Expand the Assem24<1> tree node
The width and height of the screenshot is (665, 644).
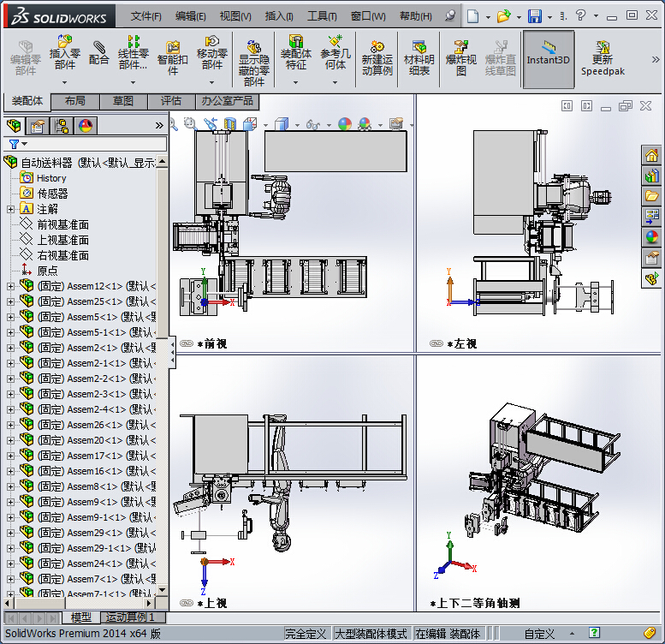(x=10, y=563)
